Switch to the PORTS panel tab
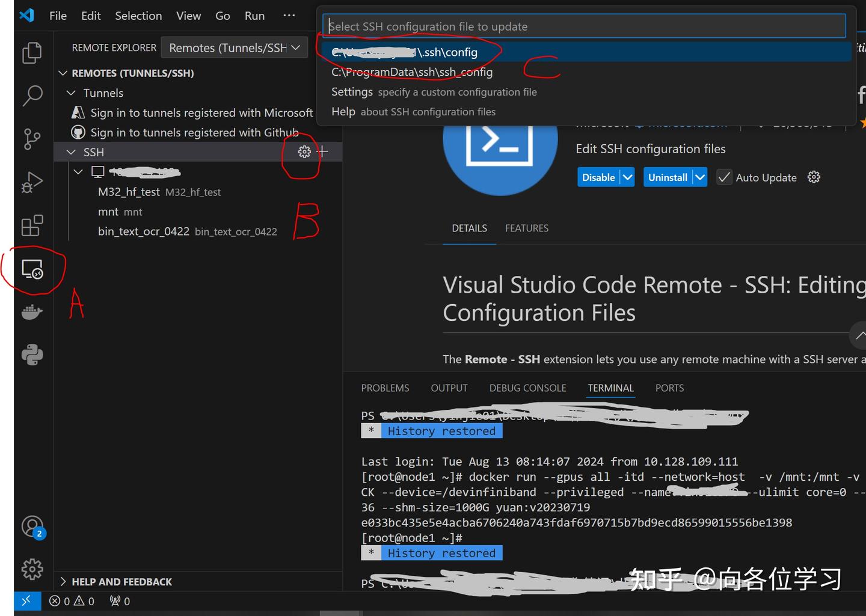 click(669, 388)
